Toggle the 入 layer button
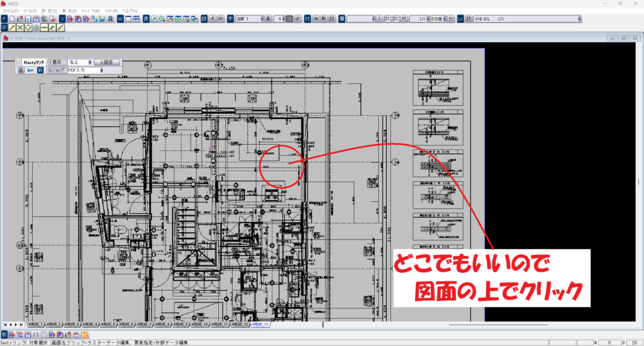 coord(379,19)
